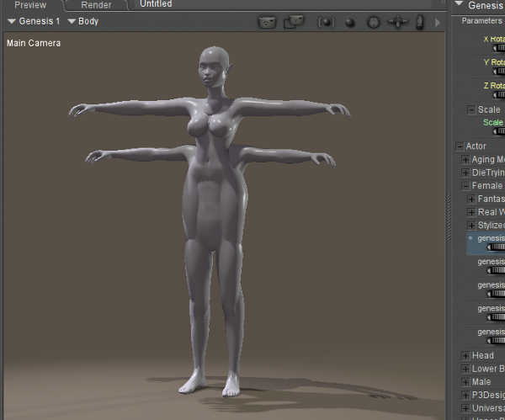Select the figure's left foot in viewport

(231, 385)
